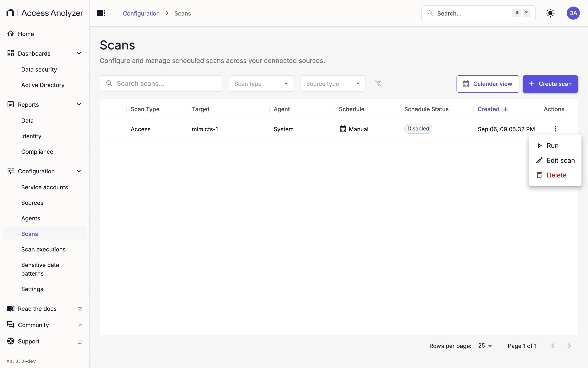Screen dimensions: 588x368
Task: Open external link icon beside Support
Action: tap(79, 341)
